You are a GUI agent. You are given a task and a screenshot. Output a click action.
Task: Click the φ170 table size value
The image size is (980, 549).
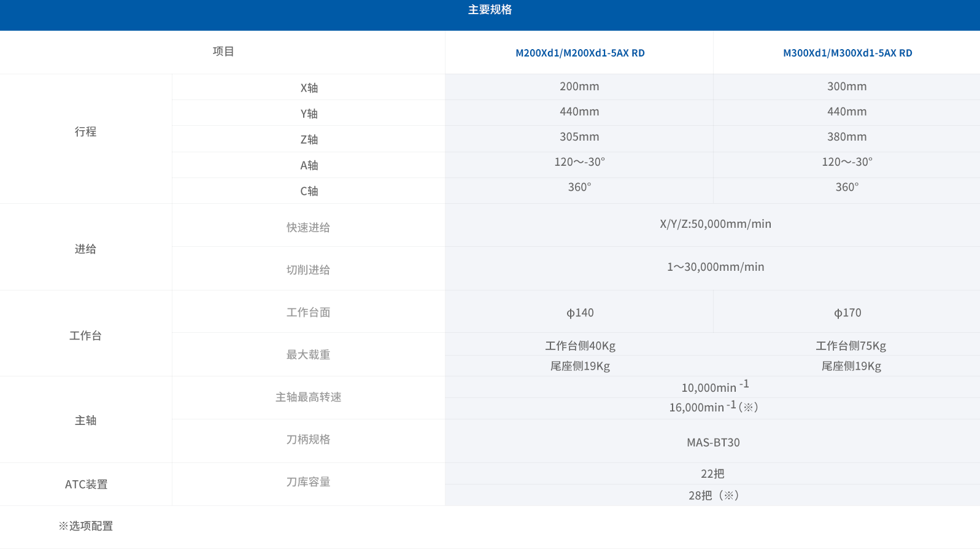[847, 313]
